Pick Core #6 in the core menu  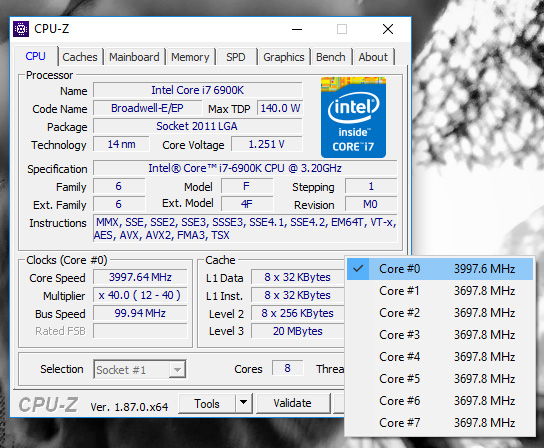[x=440, y=401]
